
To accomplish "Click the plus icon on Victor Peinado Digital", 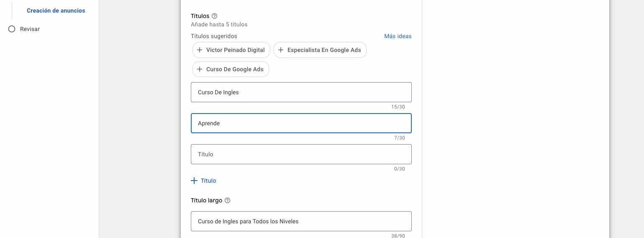I will (200, 50).
